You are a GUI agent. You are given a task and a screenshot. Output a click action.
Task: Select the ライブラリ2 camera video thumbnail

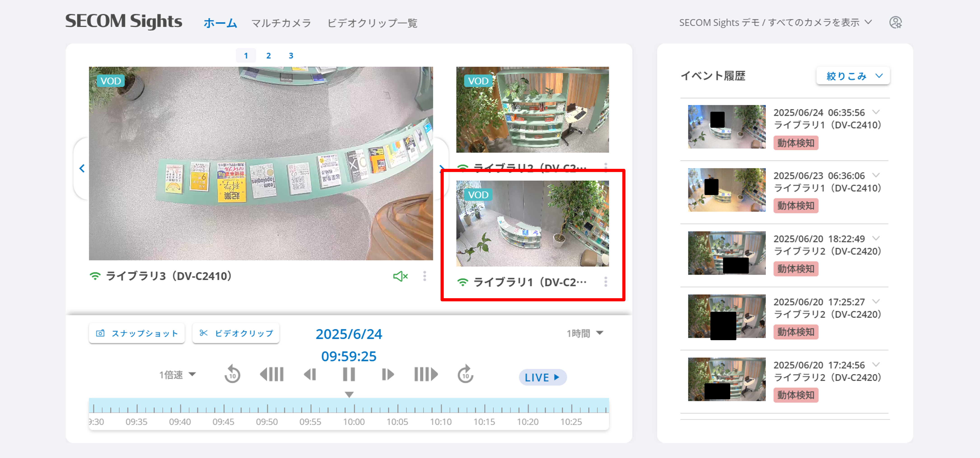[532, 109]
